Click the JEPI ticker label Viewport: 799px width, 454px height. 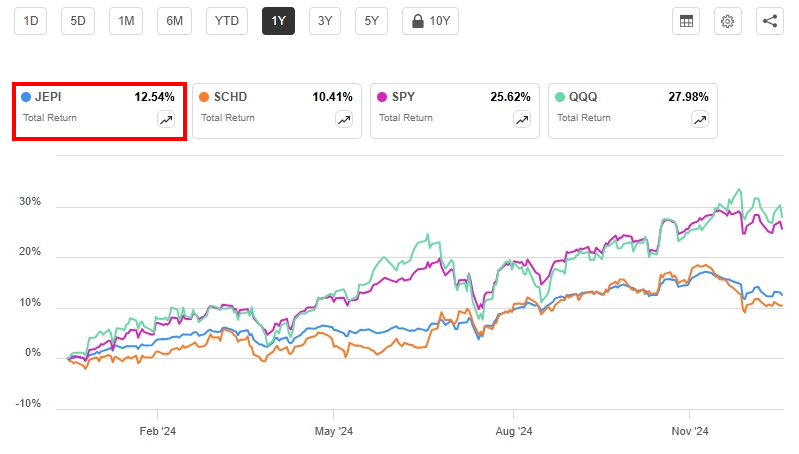[48, 97]
